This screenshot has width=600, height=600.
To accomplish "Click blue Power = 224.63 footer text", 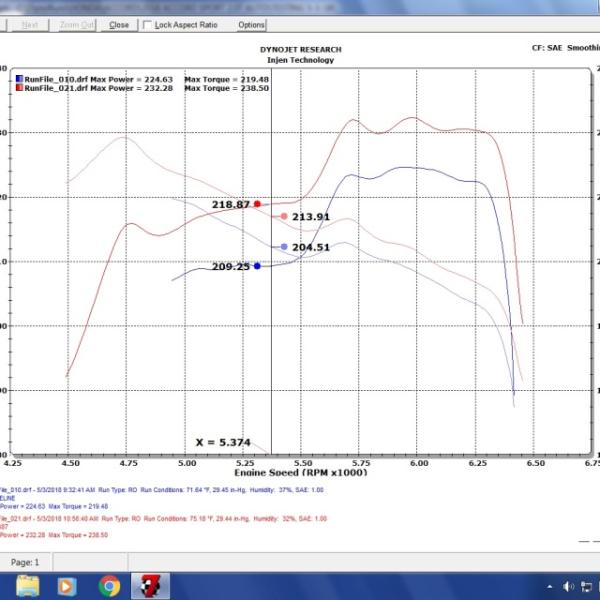I will click(x=22, y=506).
